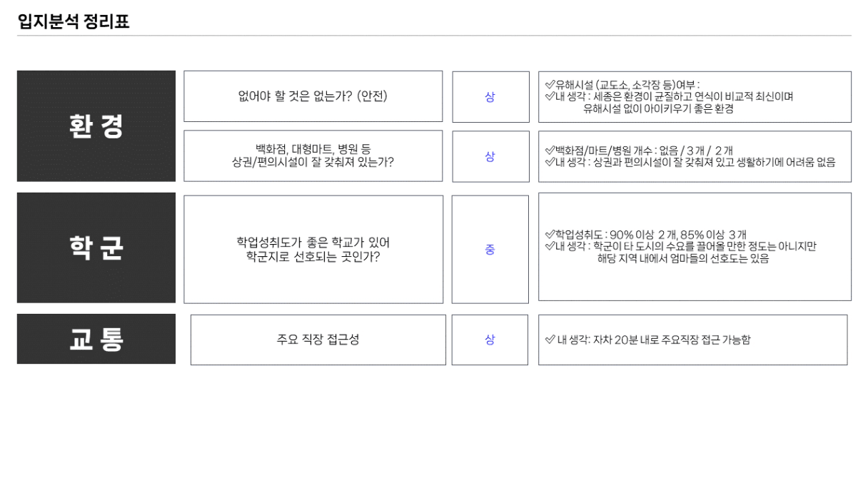Viewport: 868px width, 488px height.
Task: Click the checkmark beside 상권과 편의시설이 잘 갖춰져
Action: [x=550, y=162]
